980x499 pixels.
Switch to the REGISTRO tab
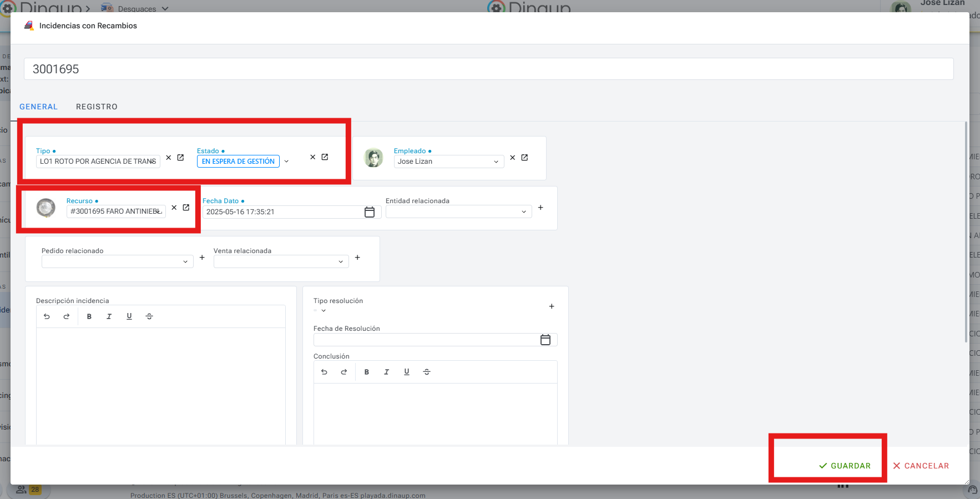coord(97,107)
